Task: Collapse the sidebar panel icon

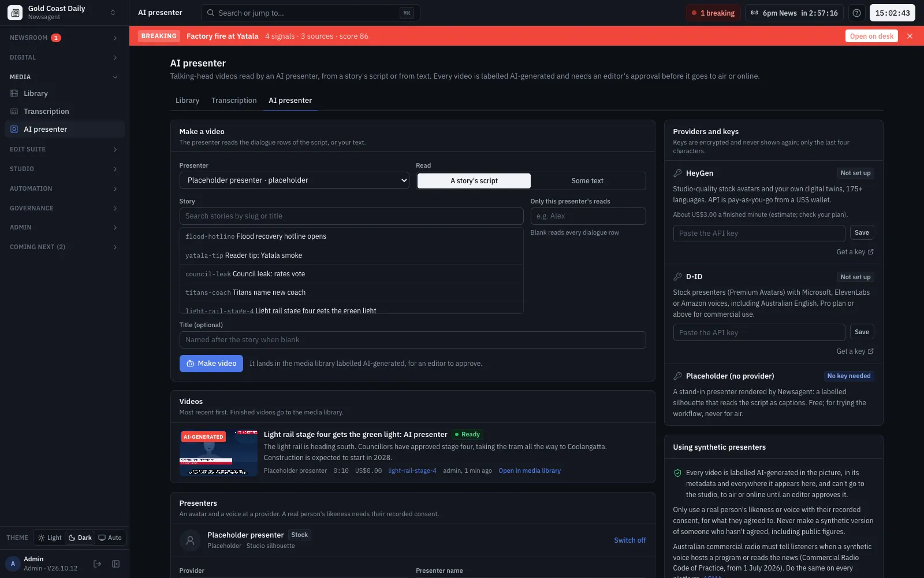Action: click(x=115, y=564)
